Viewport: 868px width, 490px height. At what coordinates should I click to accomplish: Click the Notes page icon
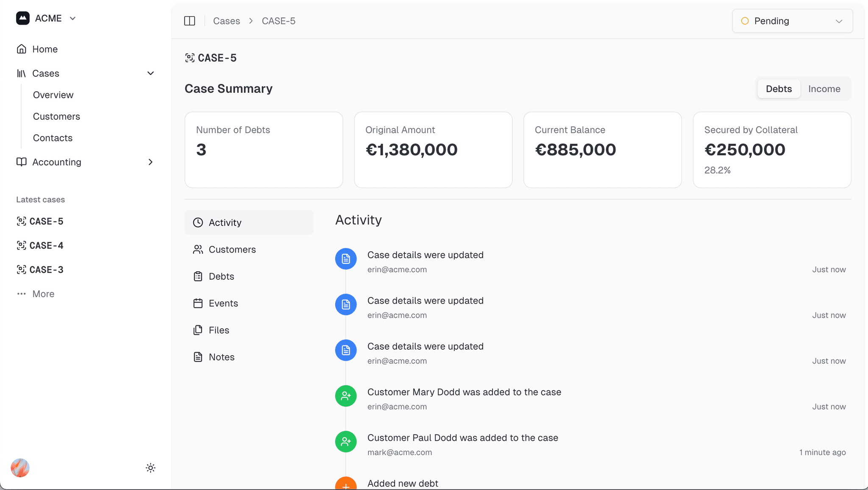(x=198, y=357)
